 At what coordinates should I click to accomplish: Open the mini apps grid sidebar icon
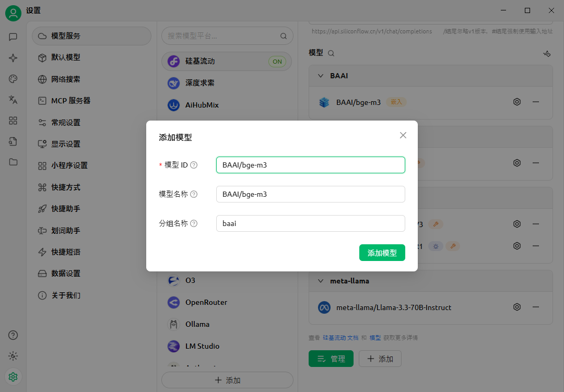pyautogui.click(x=13, y=121)
